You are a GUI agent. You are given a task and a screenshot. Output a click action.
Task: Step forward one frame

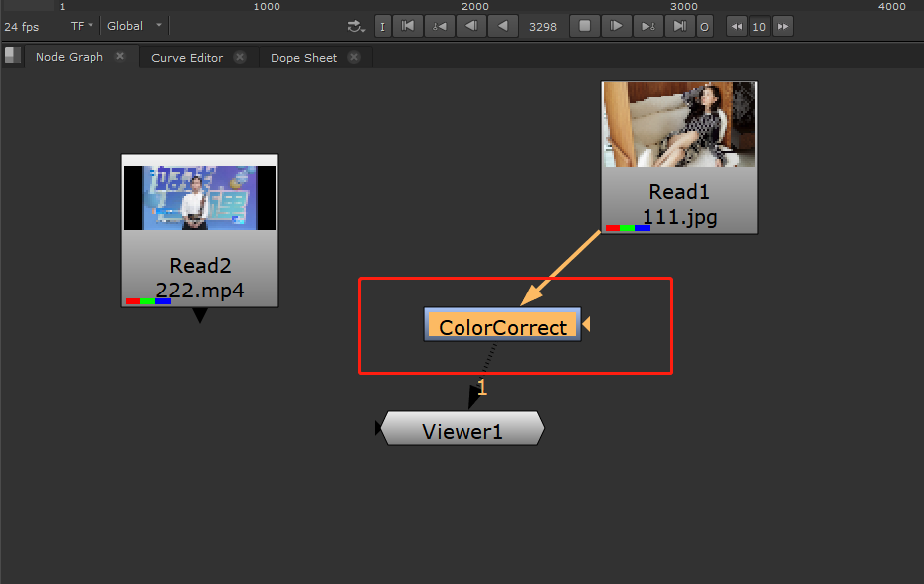click(x=617, y=26)
